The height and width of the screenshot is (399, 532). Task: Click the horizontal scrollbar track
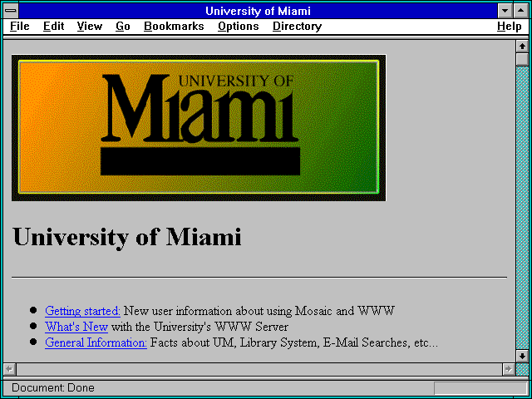pyautogui.click(x=259, y=369)
